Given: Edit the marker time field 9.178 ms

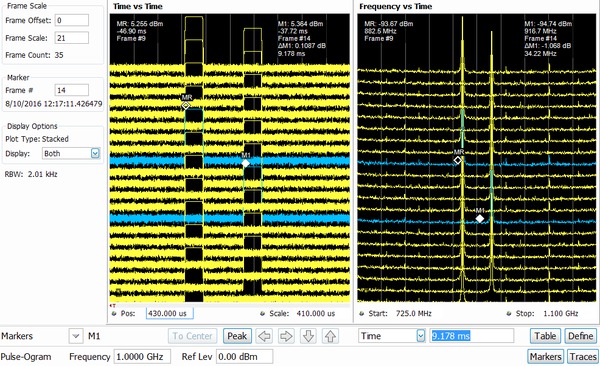Looking at the screenshot, I should (472, 336).
